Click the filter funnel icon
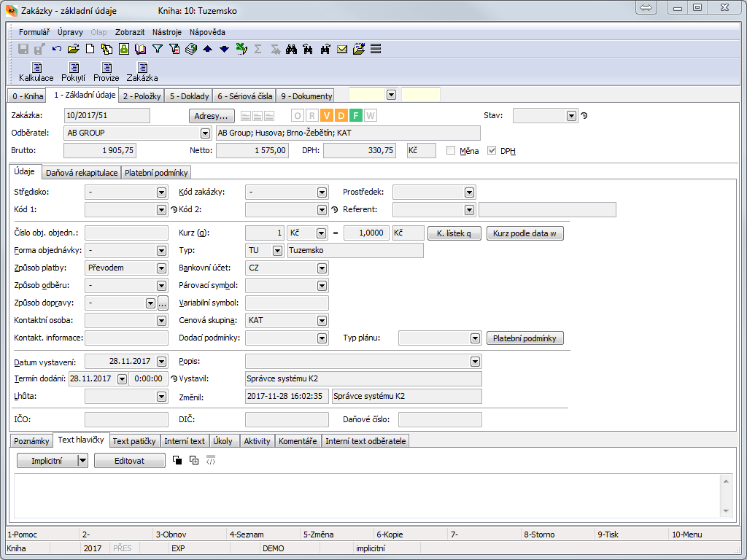The height and width of the screenshot is (560, 747). pos(157,49)
